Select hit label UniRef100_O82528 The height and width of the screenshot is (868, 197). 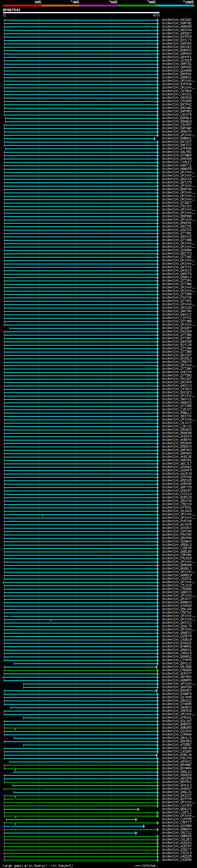(176, 98)
